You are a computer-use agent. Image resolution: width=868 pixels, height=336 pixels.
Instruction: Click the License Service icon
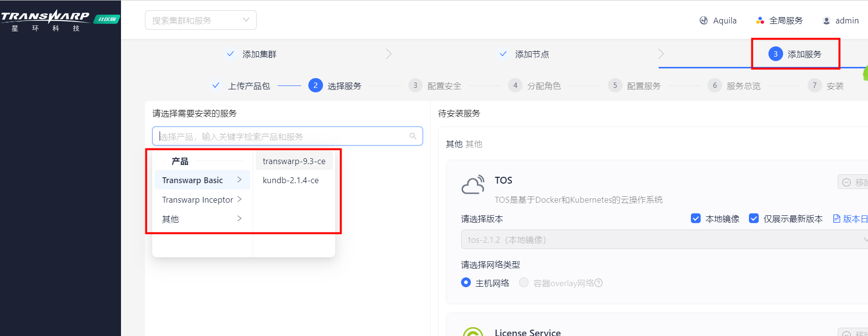(x=473, y=332)
